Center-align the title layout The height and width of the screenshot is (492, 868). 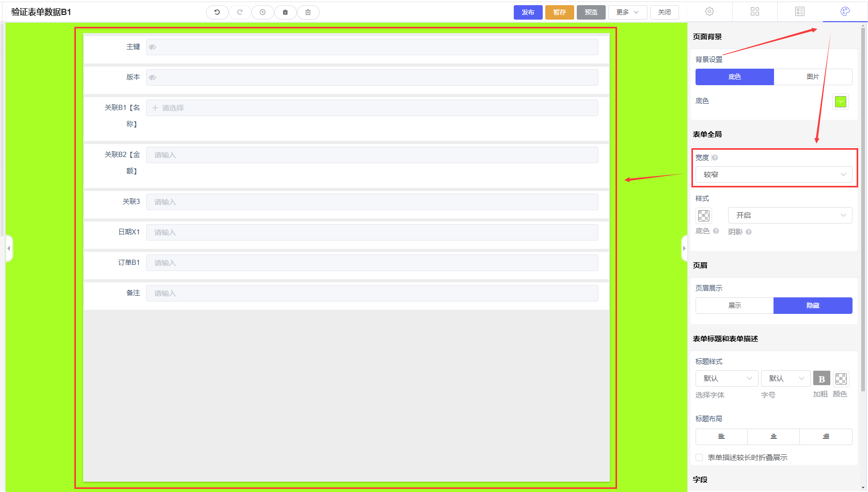click(x=774, y=437)
